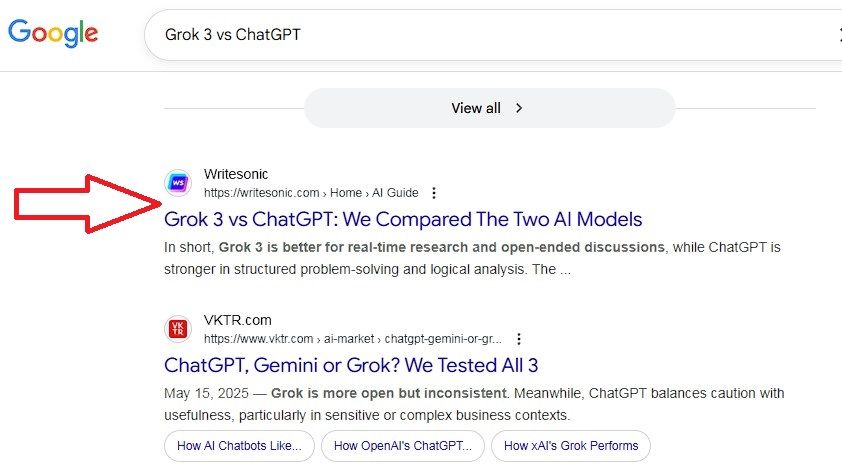The image size is (842, 471).
Task: Expand results with the View all button
Action: (x=489, y=108)
